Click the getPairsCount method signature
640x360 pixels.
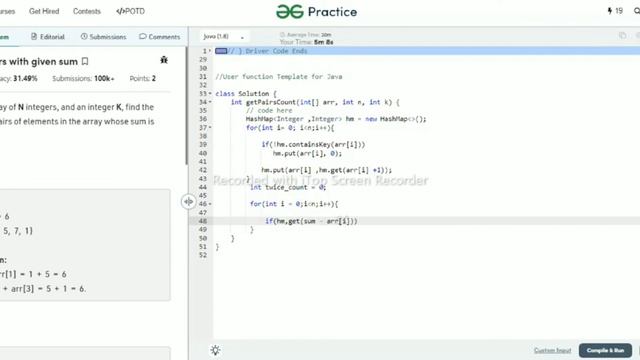click(315, 102)
